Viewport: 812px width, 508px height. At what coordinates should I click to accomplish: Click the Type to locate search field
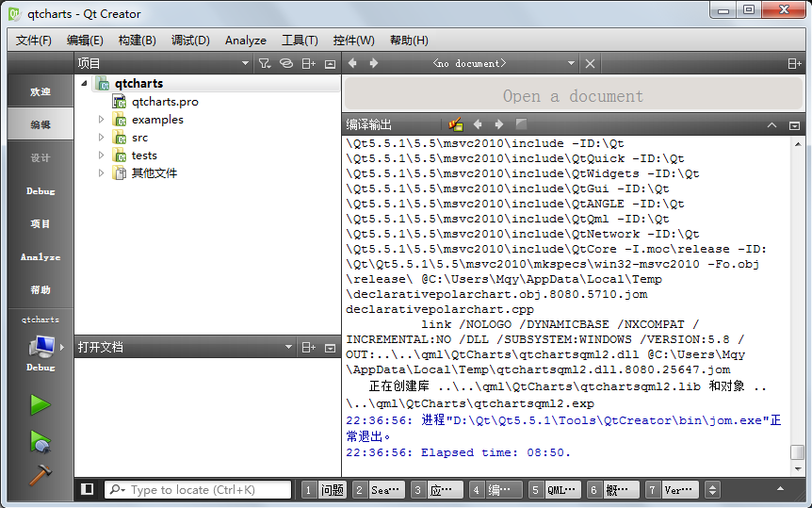tap(199, 490)
